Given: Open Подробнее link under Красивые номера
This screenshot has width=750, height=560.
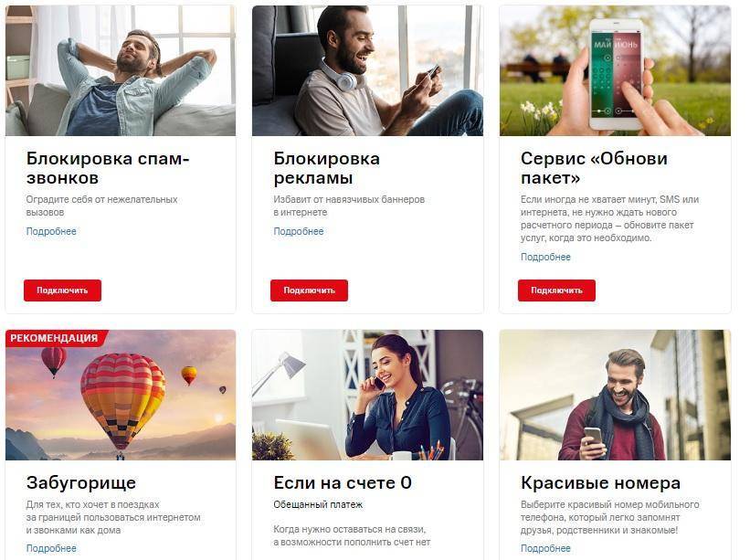Looking at the screenshot, I should point(545,548).
